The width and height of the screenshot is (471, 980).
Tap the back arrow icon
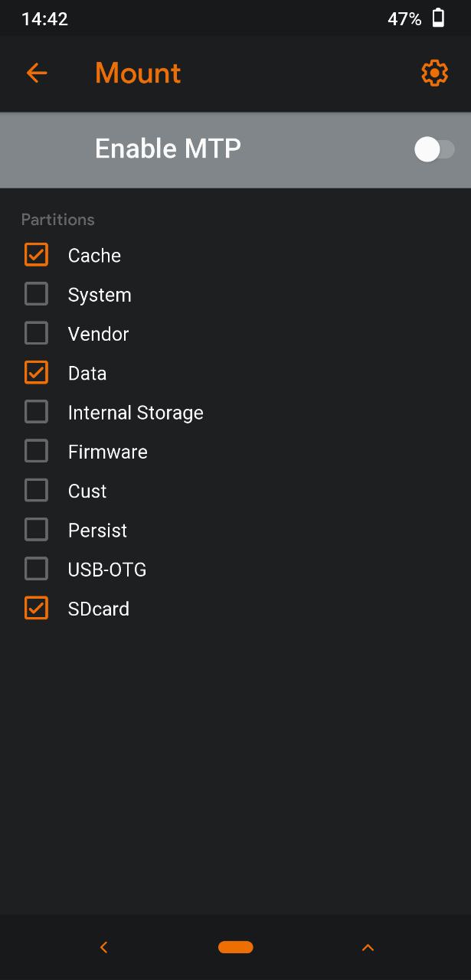click(36, 73)
